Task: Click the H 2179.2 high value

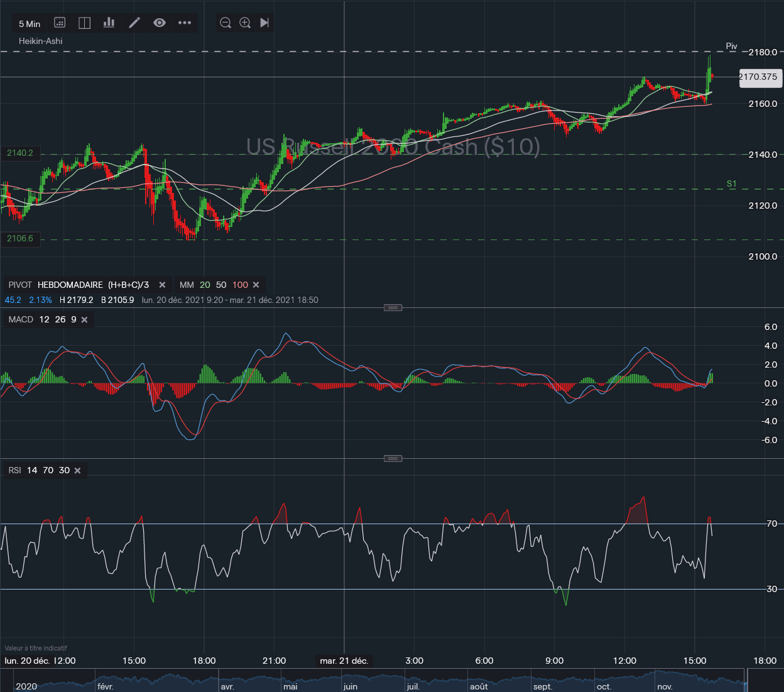Action: coord(76,300)
